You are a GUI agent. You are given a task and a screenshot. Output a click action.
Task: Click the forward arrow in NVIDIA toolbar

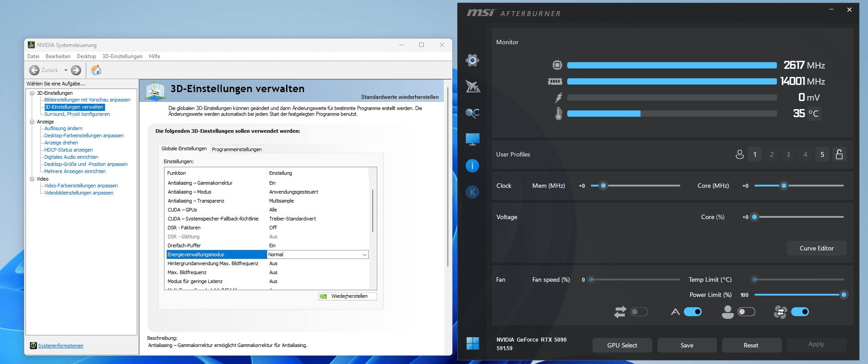[76, 70]
